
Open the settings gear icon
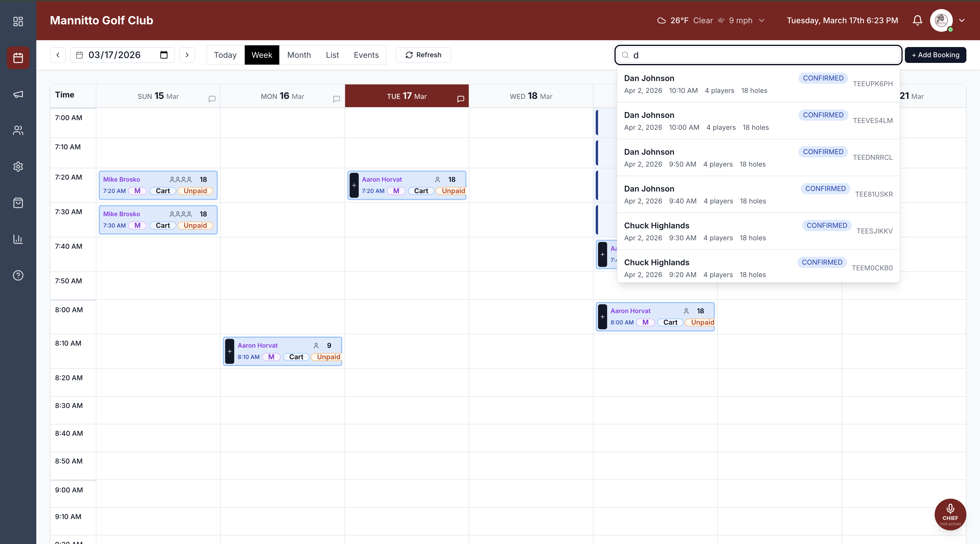tap(18, 167)
